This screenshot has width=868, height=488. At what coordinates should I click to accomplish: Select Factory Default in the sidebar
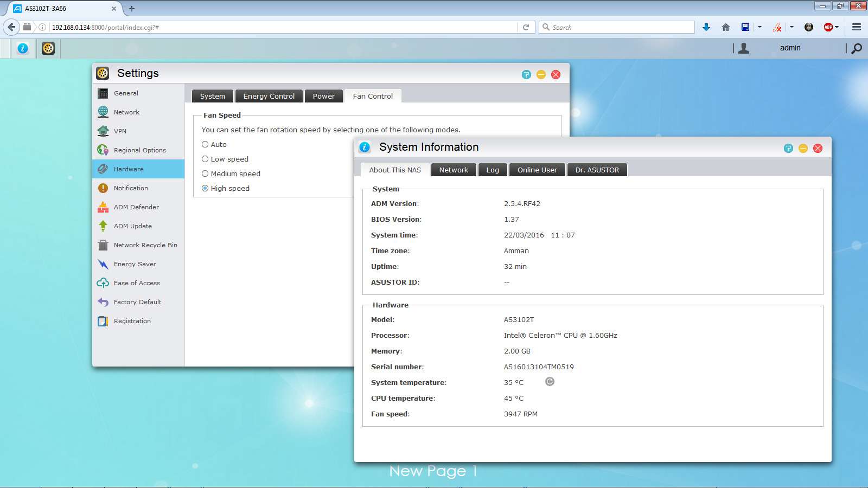[x=138, y=302]
